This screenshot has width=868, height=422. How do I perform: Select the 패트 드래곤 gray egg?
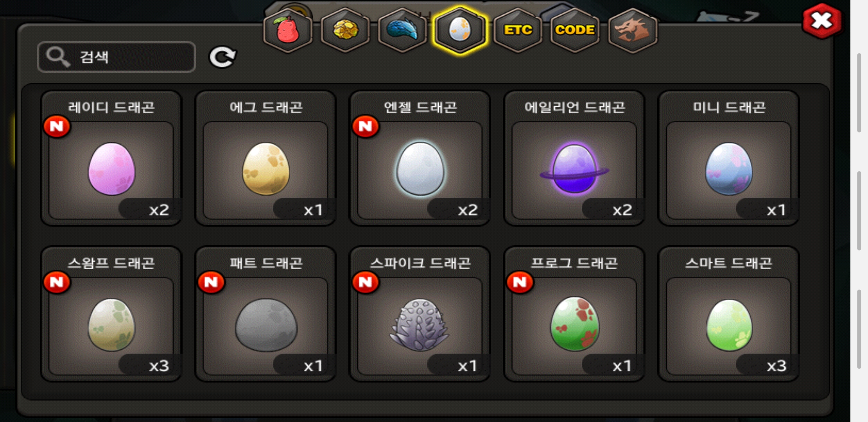(x=266, y=314)
